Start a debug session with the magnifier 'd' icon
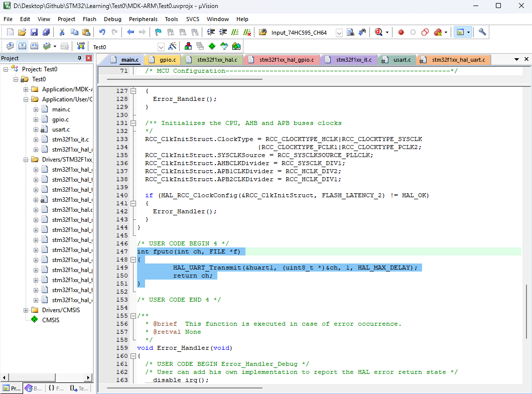Image resolution: width=532 pixels, height=394 pixels. (378, 32)
